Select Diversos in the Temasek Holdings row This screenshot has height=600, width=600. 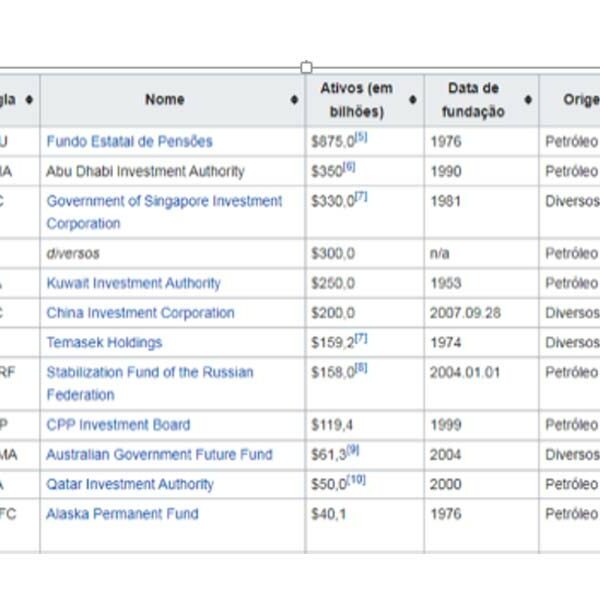click(572, 342)
